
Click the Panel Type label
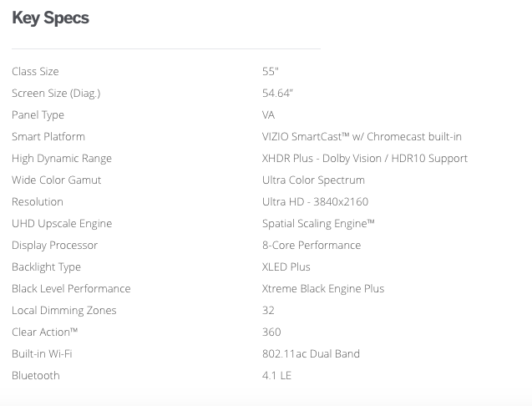coord(38,115)
